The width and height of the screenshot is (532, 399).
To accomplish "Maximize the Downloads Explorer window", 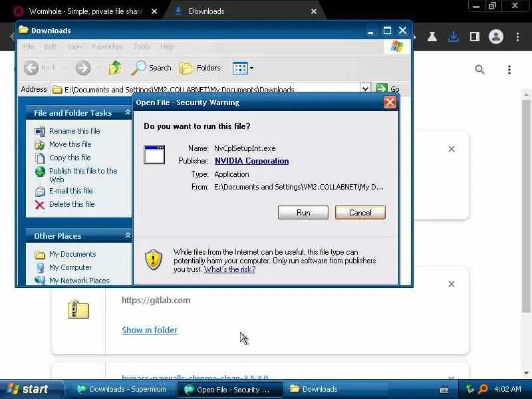I will click(387, 31).
